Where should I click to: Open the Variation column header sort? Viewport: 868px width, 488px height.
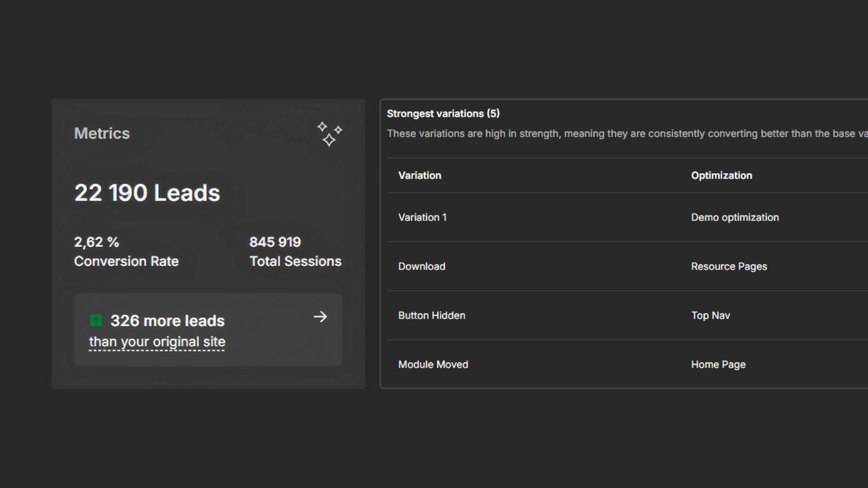pyautogui.click(x=420, y=175)
